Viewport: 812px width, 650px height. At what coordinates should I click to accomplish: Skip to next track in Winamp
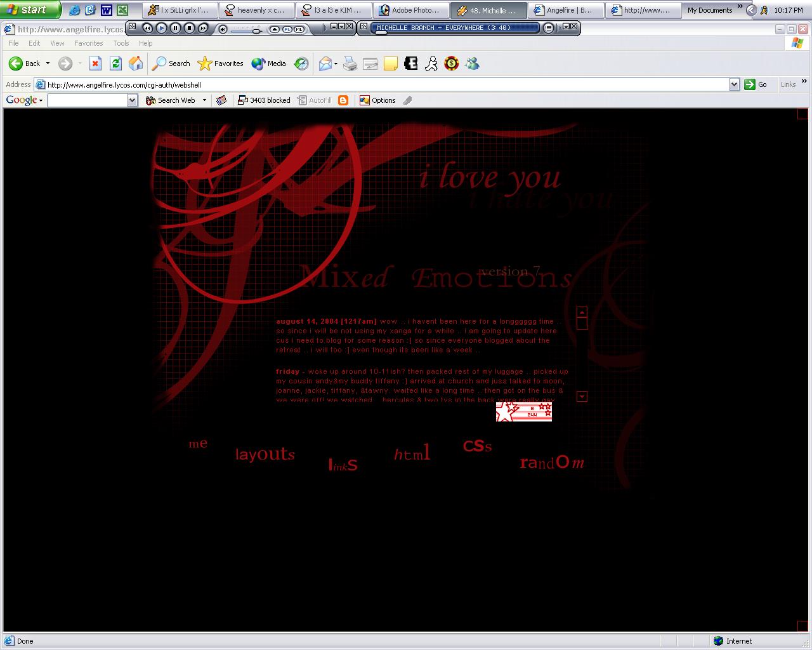pyautogui.click(x=203, y=28)
